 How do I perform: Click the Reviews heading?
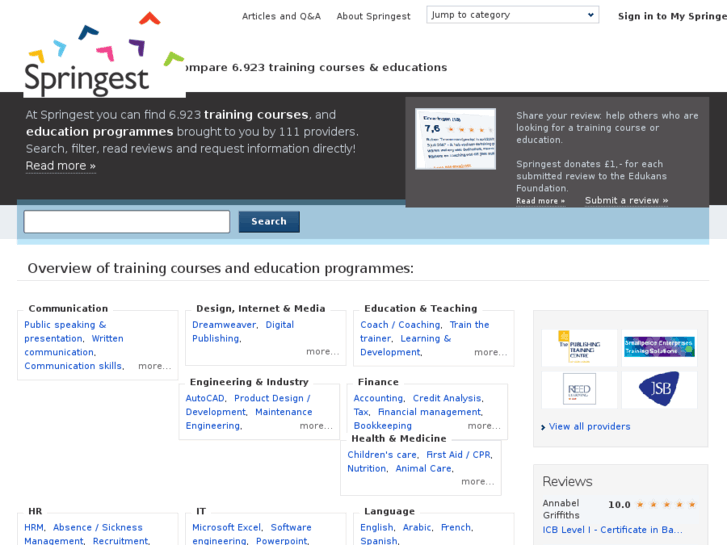pyautogui.click(x=567, y=481)
